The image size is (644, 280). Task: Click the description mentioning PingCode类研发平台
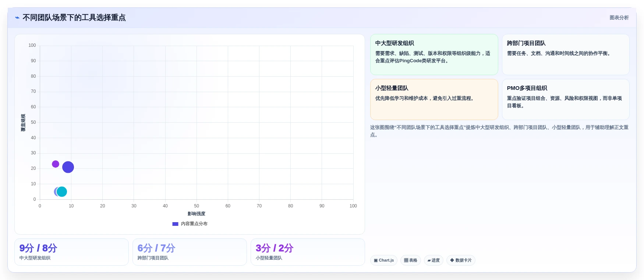point(433,57)
